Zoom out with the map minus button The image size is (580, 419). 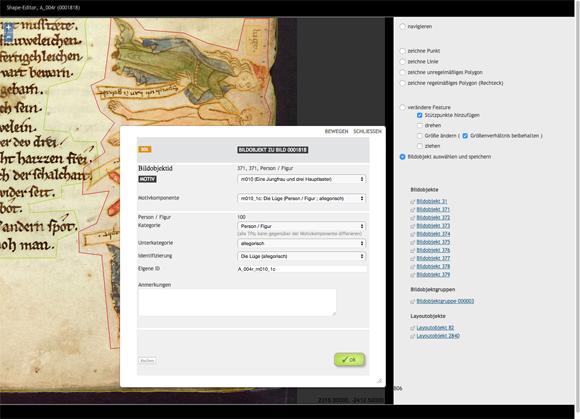click(x=9, y=37)
